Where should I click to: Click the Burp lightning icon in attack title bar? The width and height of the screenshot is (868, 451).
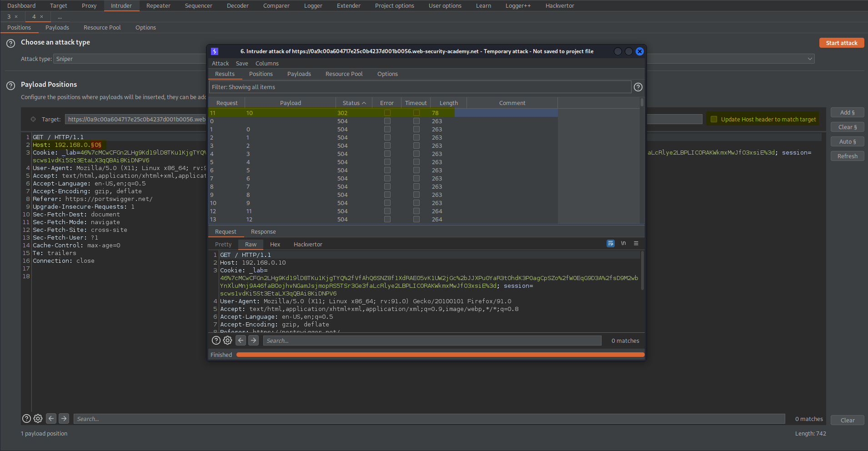[x=215, y=51]
